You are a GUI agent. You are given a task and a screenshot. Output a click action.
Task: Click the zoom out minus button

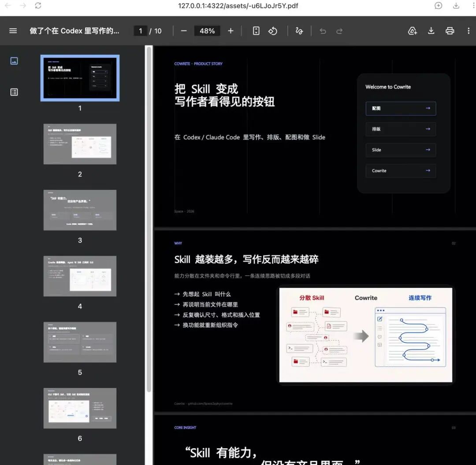pyautogui.click(x=184, y=31)
